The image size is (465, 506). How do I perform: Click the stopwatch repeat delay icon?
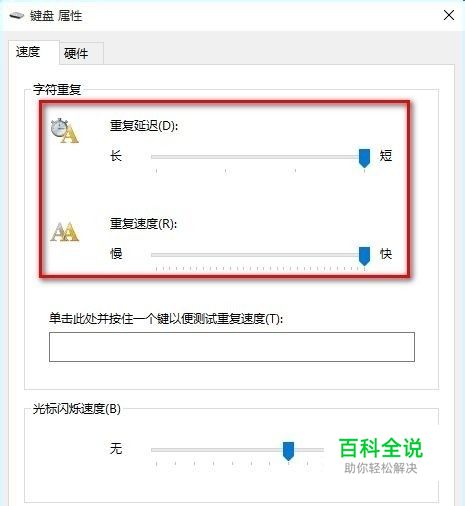click(65, 131)
